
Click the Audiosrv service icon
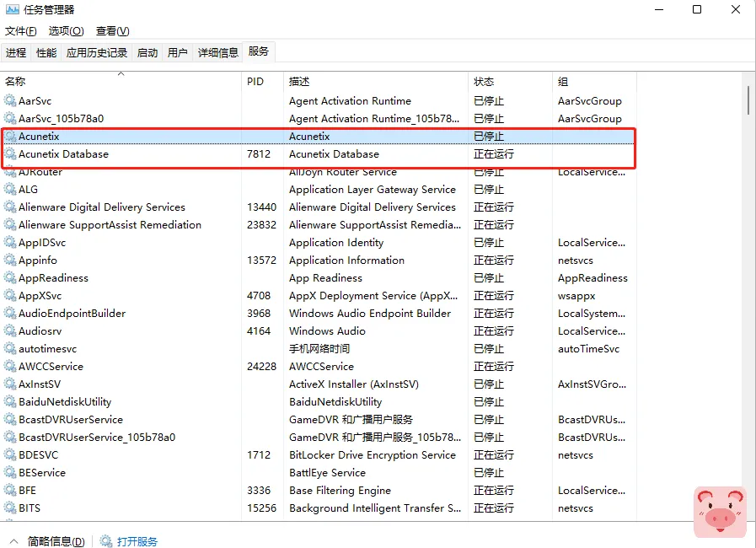click(x=10, y=331)
